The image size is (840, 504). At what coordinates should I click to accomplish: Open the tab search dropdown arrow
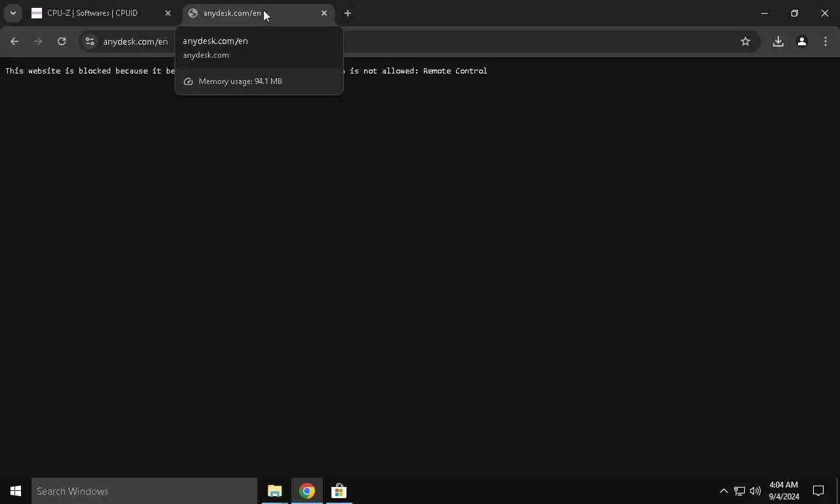tap(12, 13)
